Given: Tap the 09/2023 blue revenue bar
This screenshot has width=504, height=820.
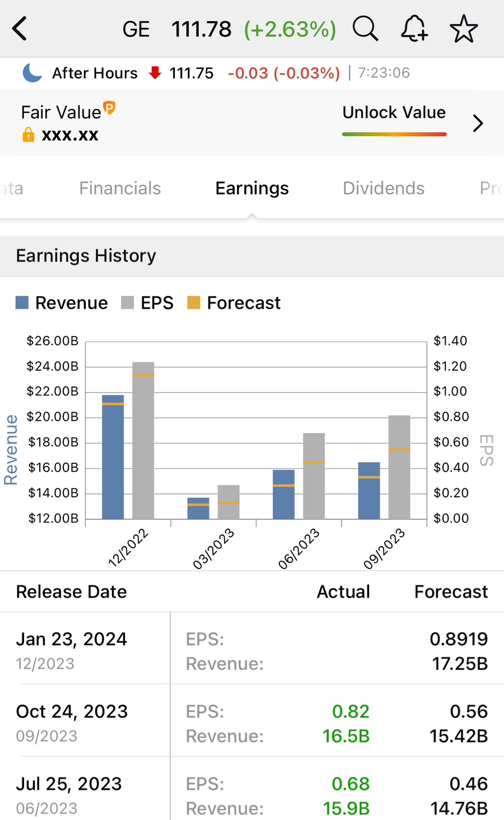Looking at the screenshot, I should tap(369, 491).
